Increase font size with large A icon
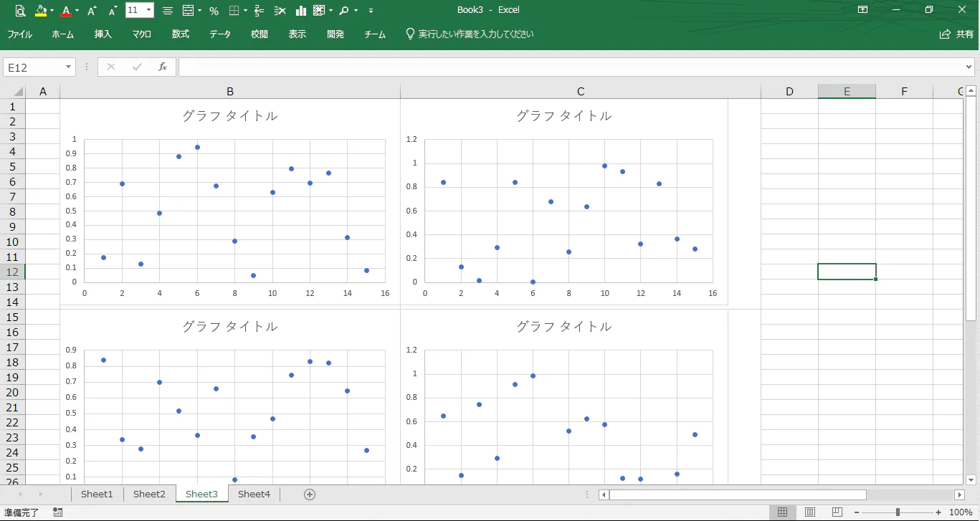This screenshot has width=980, height=521. 91,11
